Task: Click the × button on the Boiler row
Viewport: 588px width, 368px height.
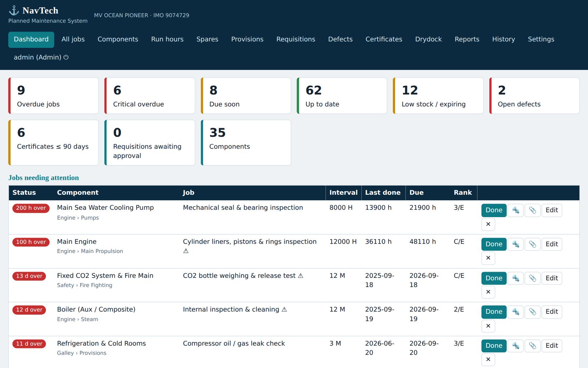Action: pyautogui.click(x=488, y=326)
